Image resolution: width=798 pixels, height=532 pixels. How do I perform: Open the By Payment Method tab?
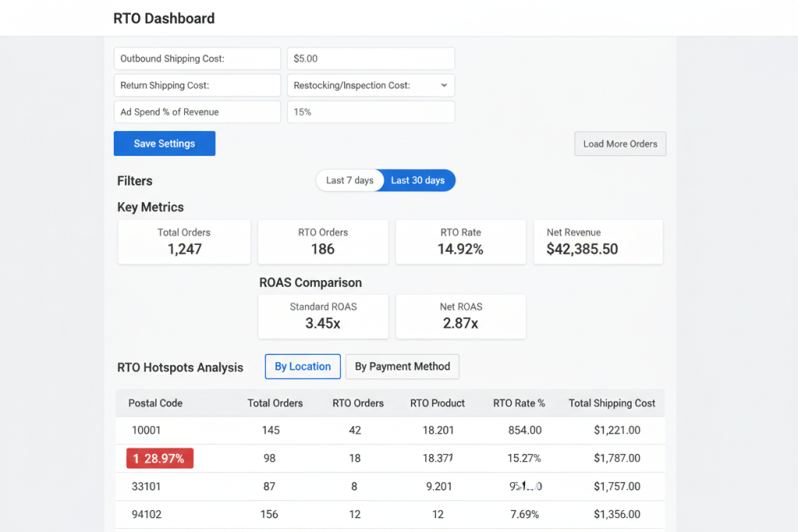click(402, 366)
